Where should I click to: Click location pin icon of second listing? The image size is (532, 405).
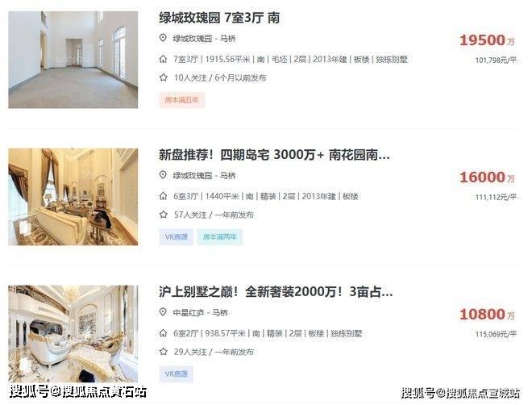(163, 175)
